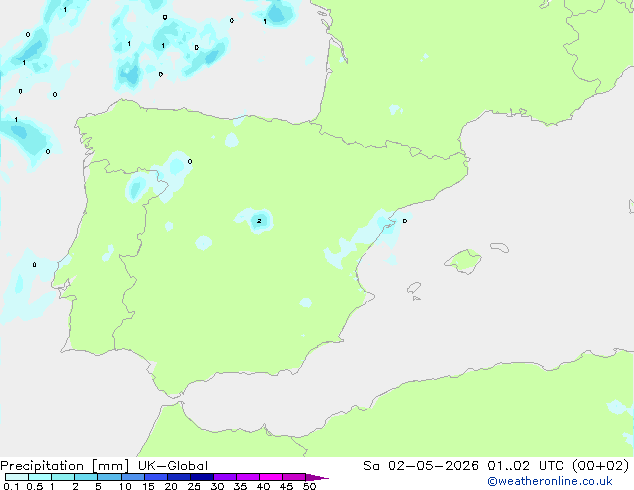Click the Ibiza island outline
Image resolution: width=634 pixels, height=490 pixels.
[414, 288]
